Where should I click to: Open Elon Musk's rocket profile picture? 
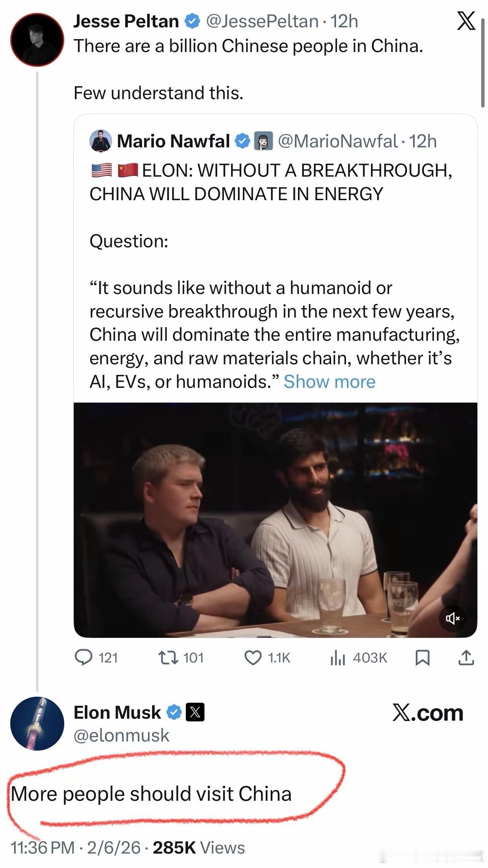[37, 723]
